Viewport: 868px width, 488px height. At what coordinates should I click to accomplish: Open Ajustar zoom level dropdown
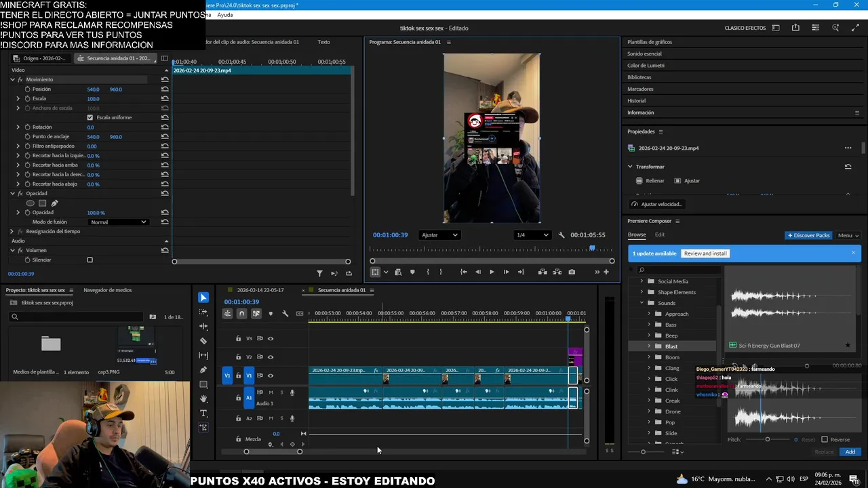point(439,235)
